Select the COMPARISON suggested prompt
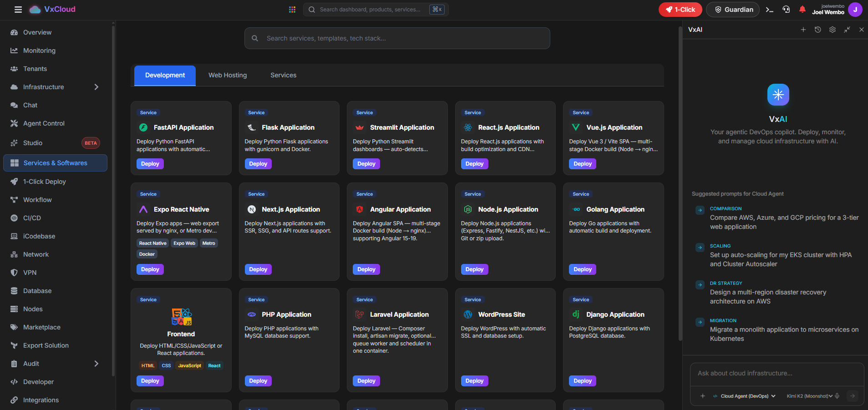 coord(777,218)
